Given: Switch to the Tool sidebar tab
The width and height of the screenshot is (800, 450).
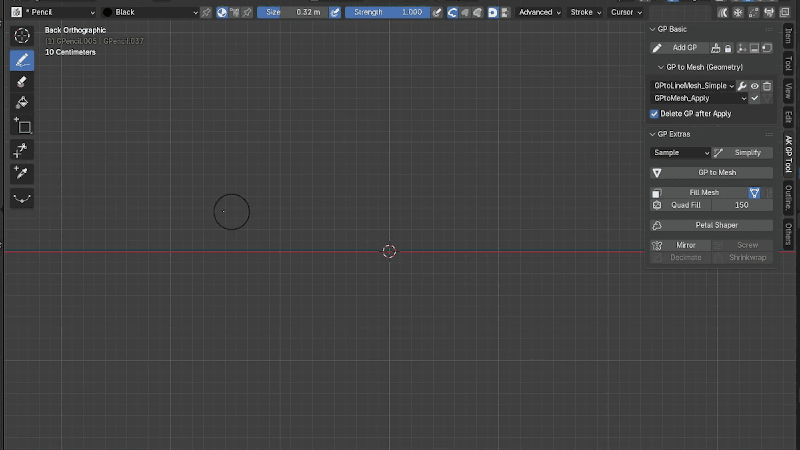Looking at the screenshot, I should pyautogui.click(x=789, y=63).
